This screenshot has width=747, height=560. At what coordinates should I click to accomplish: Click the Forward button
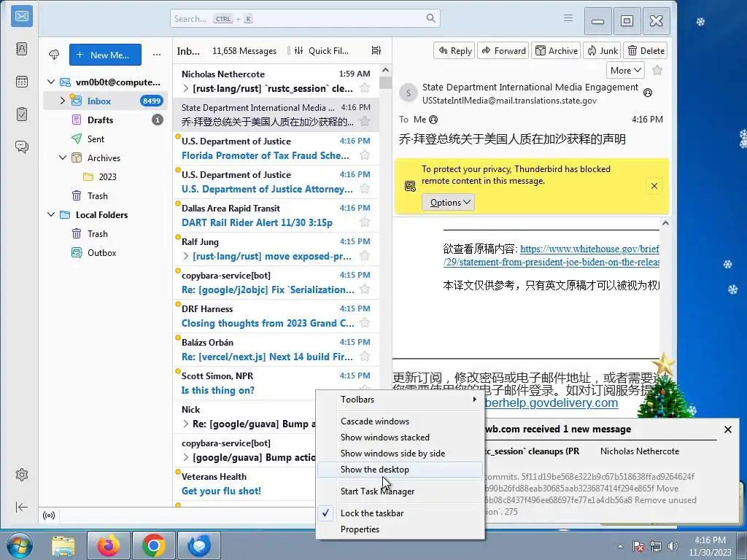coord(503,50)
